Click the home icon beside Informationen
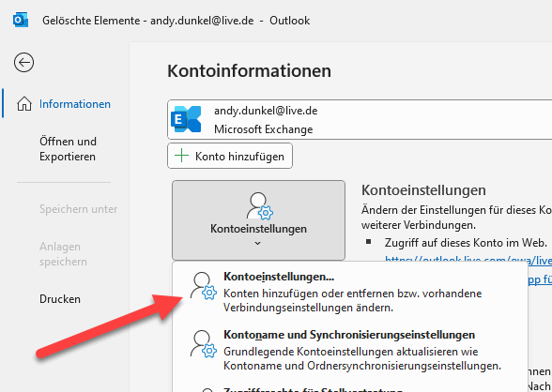Screen dimensions: 552x392 tap(24, 104)
